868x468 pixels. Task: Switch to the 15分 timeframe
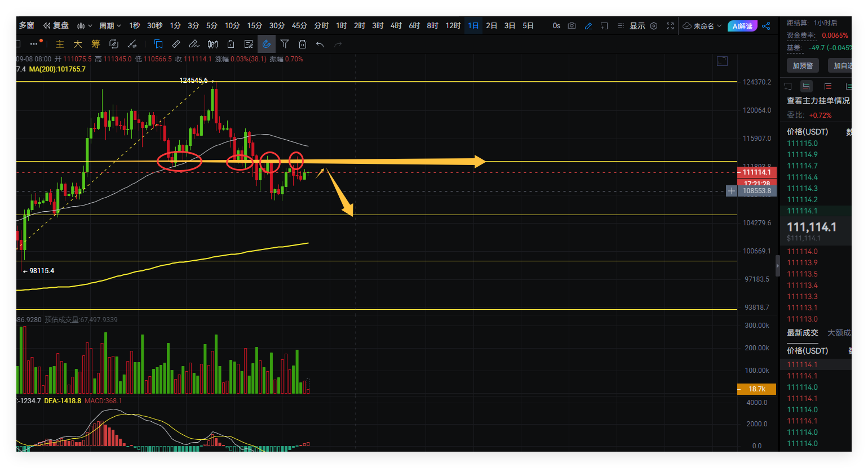(255, 26)
